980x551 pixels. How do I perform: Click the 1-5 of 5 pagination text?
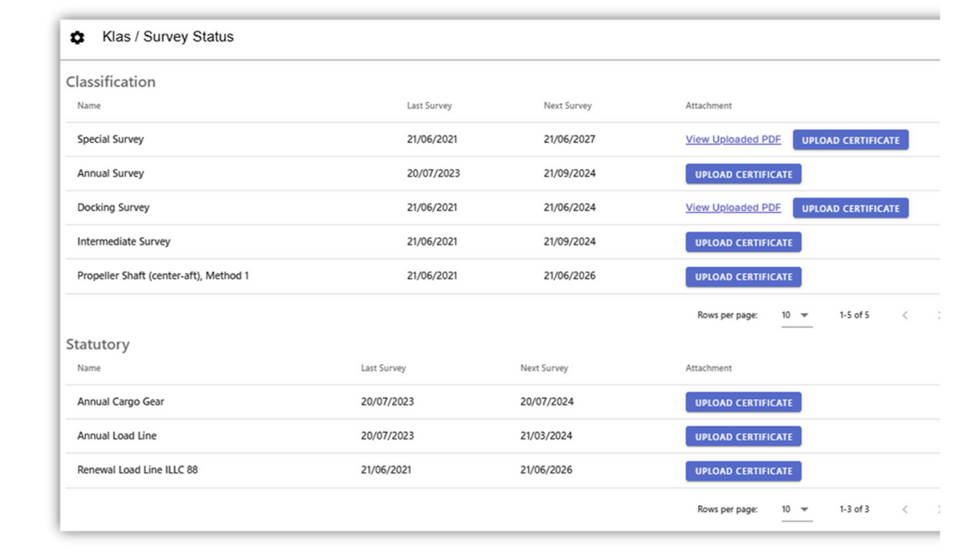pyautogui.click(x=854, y=315)
